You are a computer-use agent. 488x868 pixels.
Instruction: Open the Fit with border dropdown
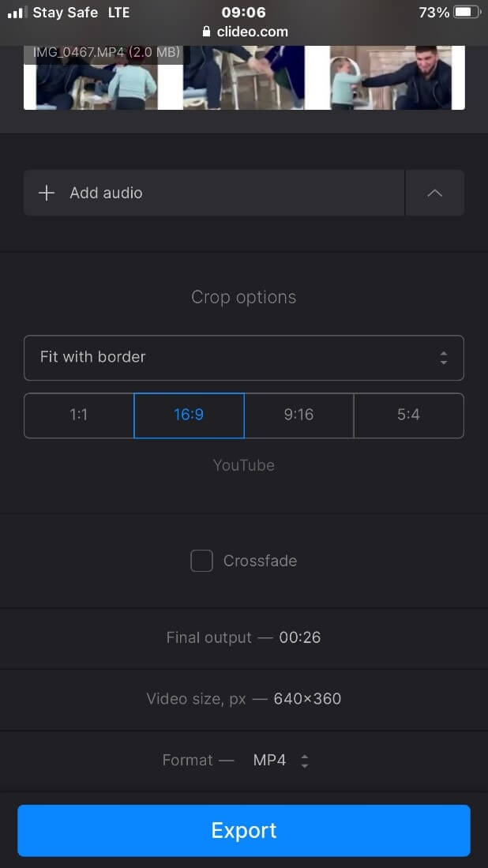pos(243,358)
